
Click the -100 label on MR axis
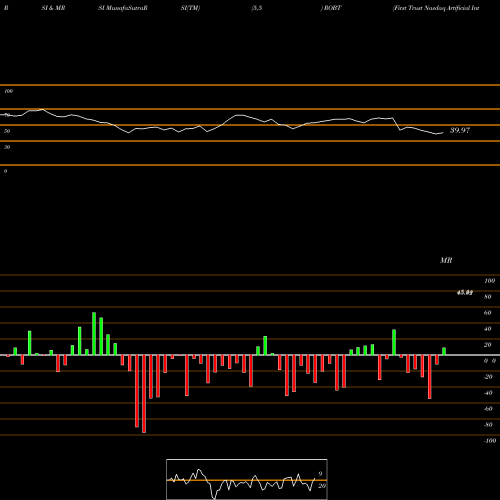click(489, 441)
